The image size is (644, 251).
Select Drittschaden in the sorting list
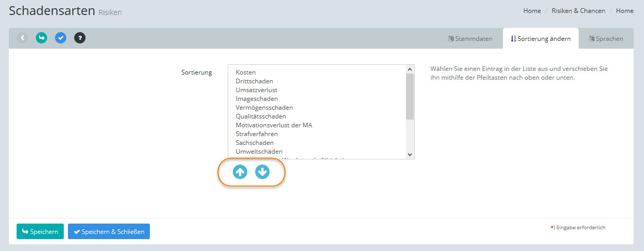[254, 81]
